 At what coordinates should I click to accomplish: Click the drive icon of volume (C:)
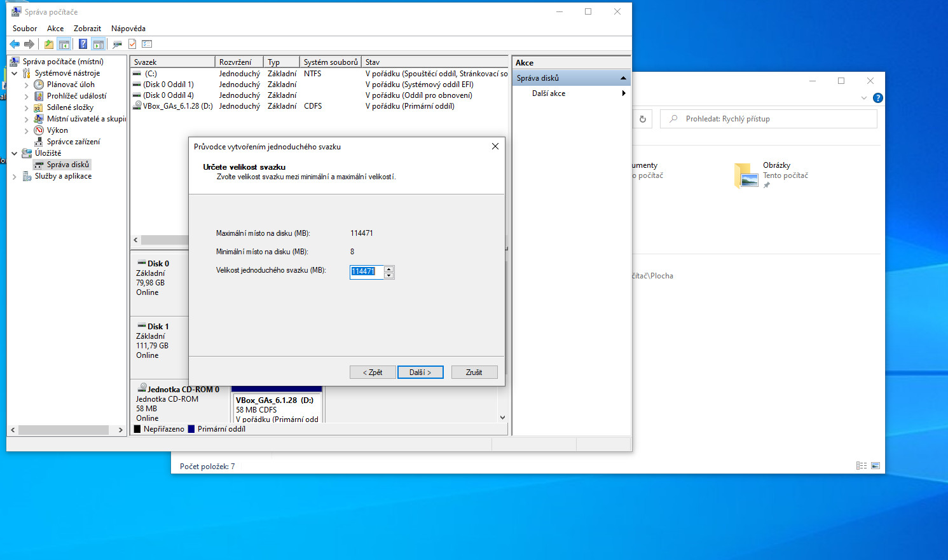tap(137, 74)
